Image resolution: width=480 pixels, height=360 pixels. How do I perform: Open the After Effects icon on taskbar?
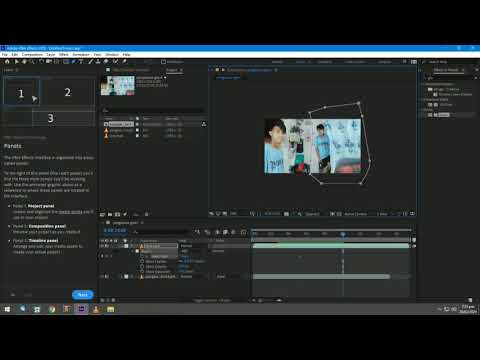click(81, 309)
